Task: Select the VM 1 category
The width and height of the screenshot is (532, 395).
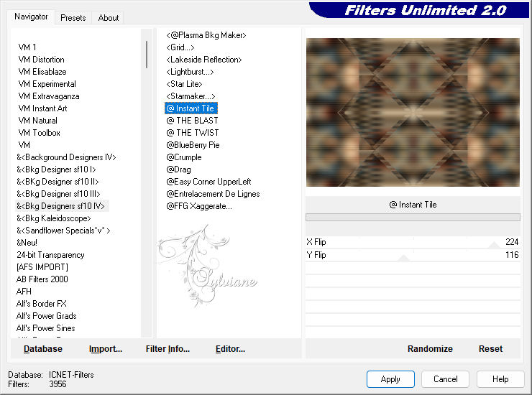Action: [x=27, y=47]
